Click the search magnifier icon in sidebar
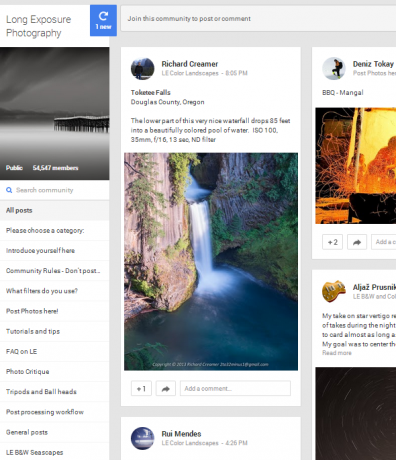 click(x=9, y=190)
